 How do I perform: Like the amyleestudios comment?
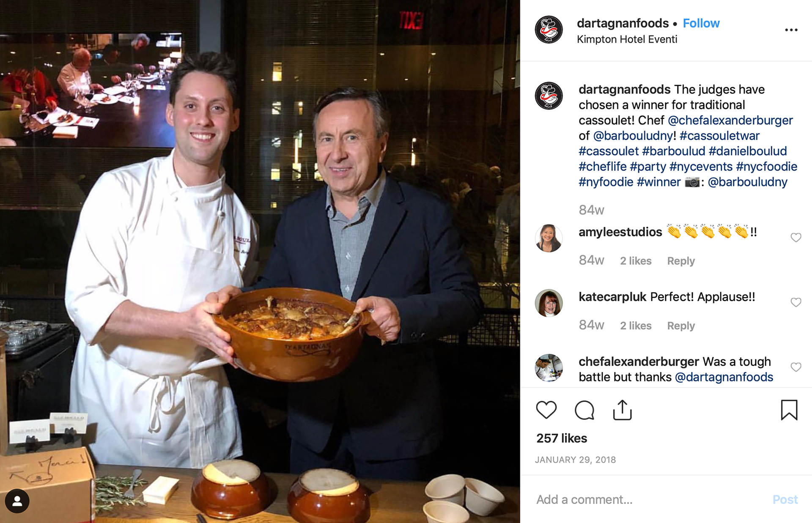pos(796,238)
